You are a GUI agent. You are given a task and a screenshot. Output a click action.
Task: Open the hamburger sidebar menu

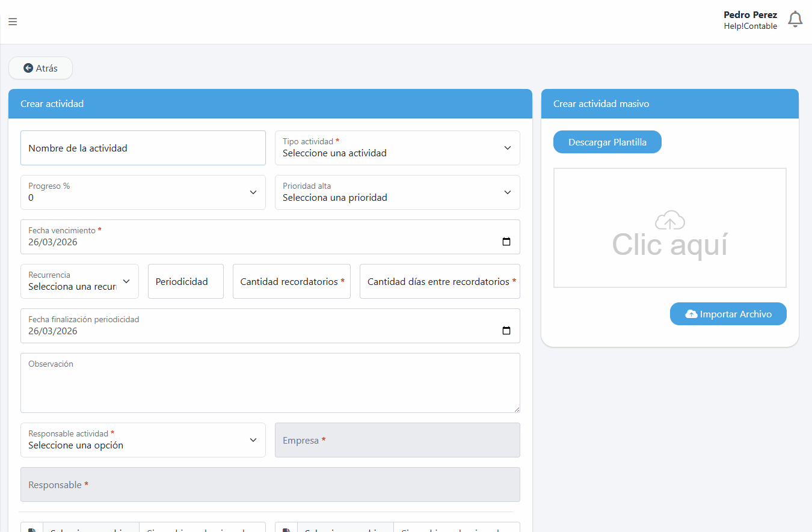tap(13, 22)
